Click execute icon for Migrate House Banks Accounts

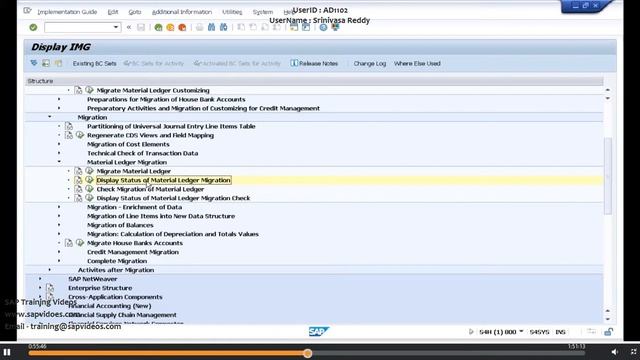click(80, 243)
